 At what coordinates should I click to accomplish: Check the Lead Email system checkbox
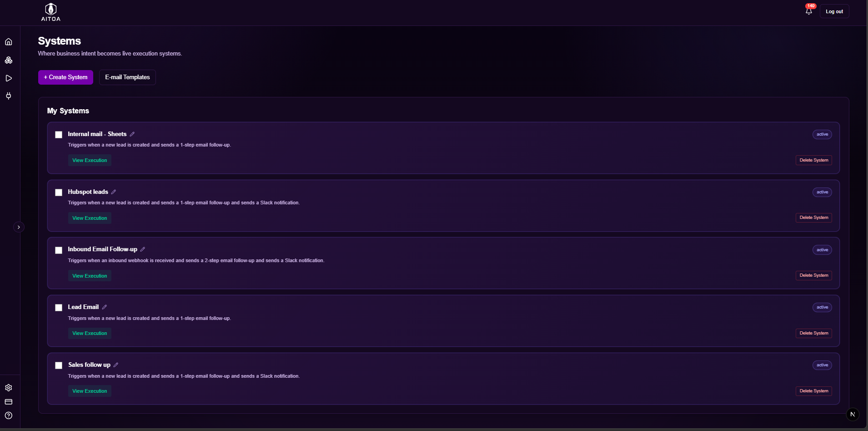[x=59, y=308]
